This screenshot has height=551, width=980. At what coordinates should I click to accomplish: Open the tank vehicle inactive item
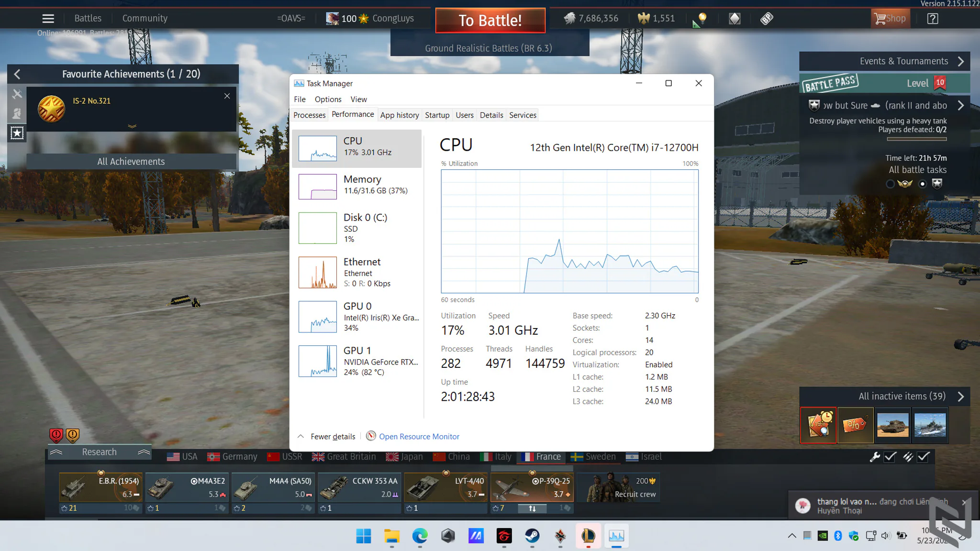[892, 425]
